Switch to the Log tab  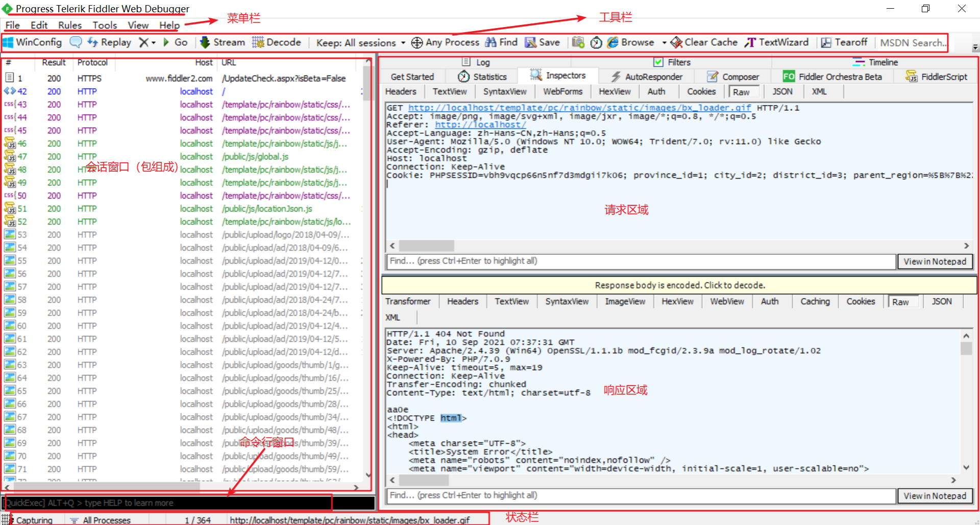476,62
